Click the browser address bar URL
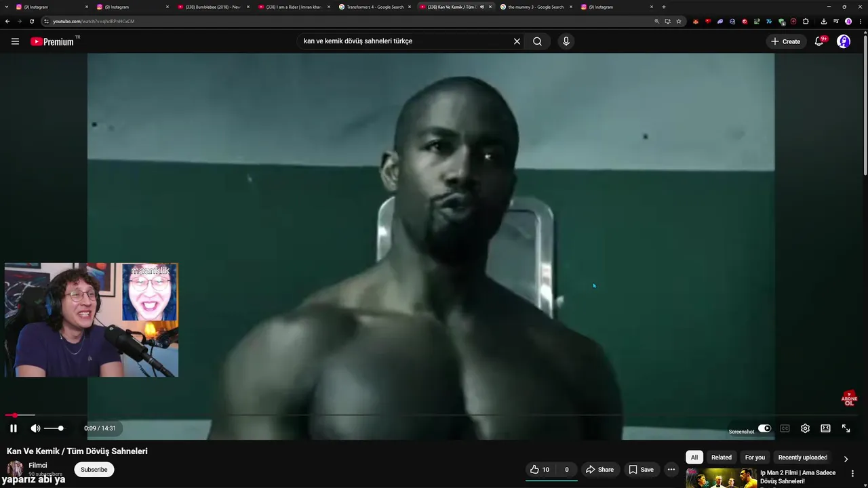The height and width of the screenshot is (488, 868). pos(94,21)
